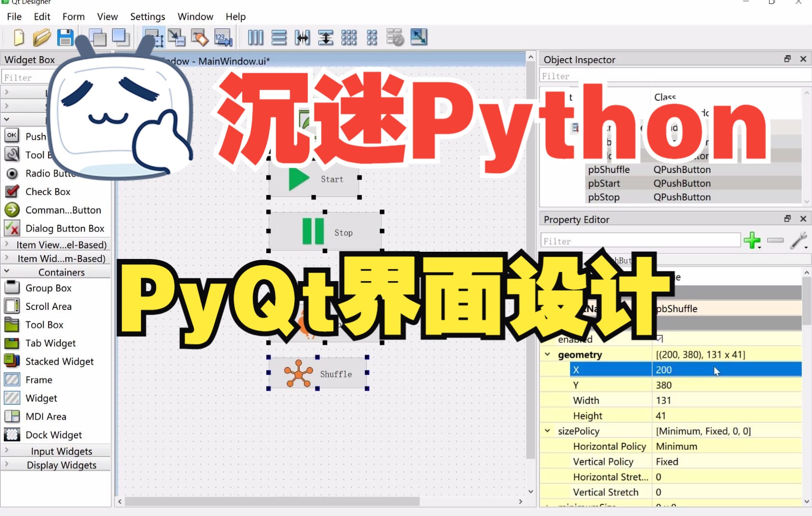Image resolution: width=812 pixels, height=516 pixels.
Task: Open the Help menu
Action: (236, 16)
